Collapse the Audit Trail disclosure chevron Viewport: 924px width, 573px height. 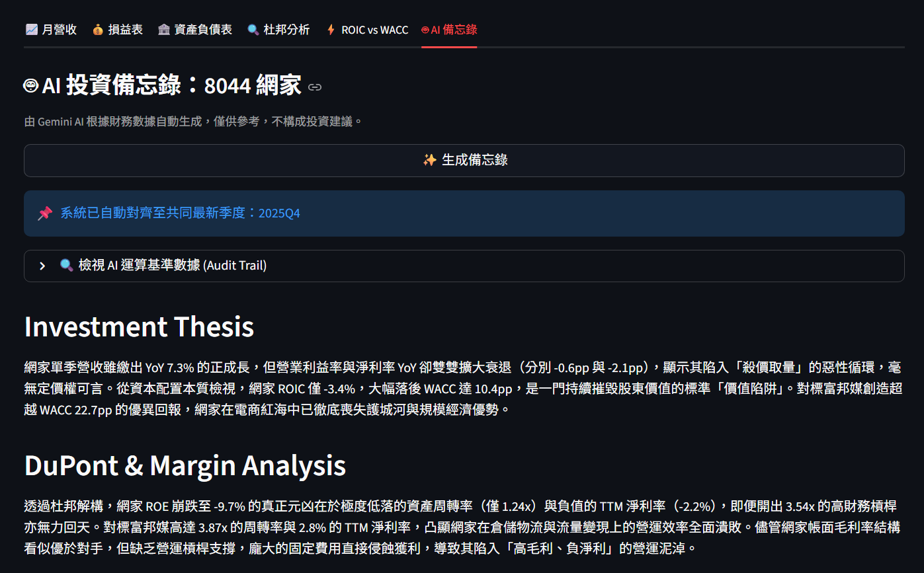click(x=42, y=265)
